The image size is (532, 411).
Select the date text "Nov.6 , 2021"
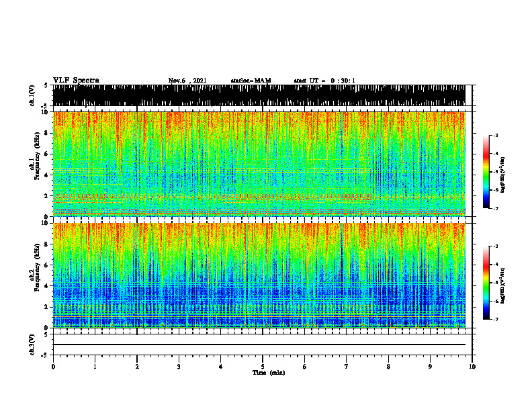187,81
